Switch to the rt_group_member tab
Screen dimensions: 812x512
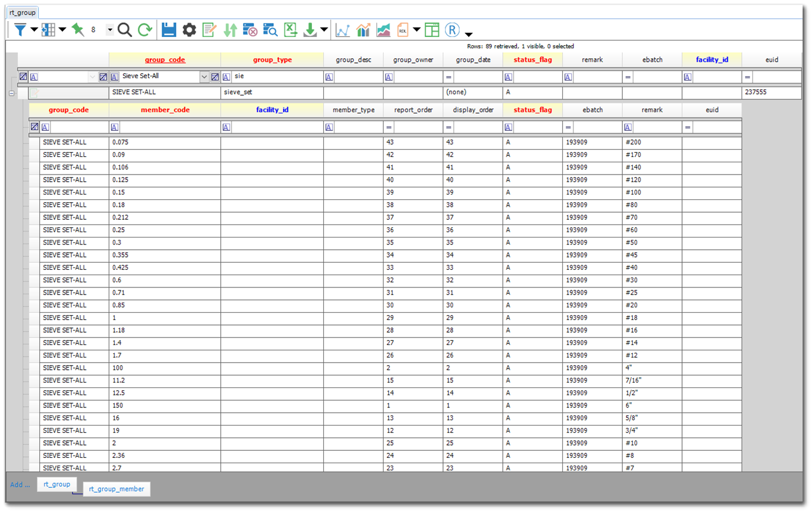click(116, 488)
